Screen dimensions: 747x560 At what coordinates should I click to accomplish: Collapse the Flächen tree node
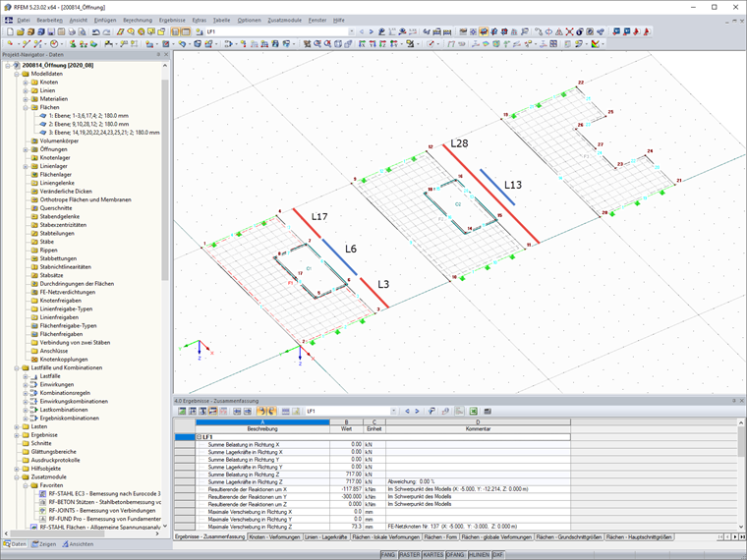coord(26,107)
